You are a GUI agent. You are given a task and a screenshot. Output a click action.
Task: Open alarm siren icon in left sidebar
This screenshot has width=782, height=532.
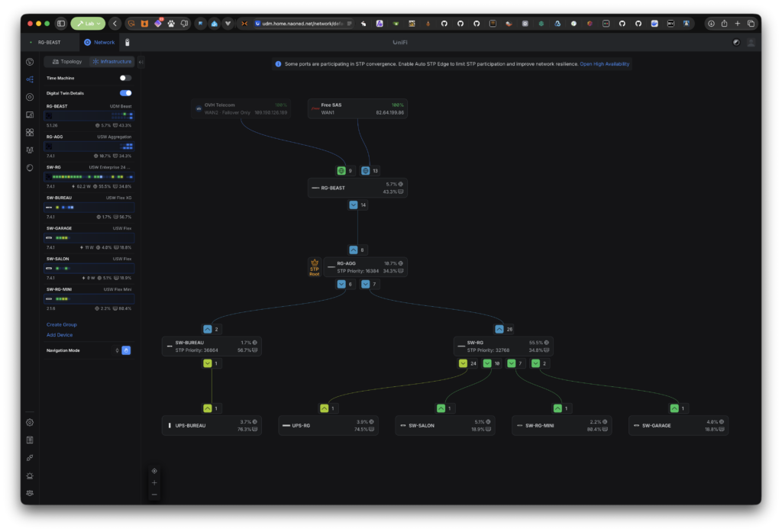click(x=30, y=476)
